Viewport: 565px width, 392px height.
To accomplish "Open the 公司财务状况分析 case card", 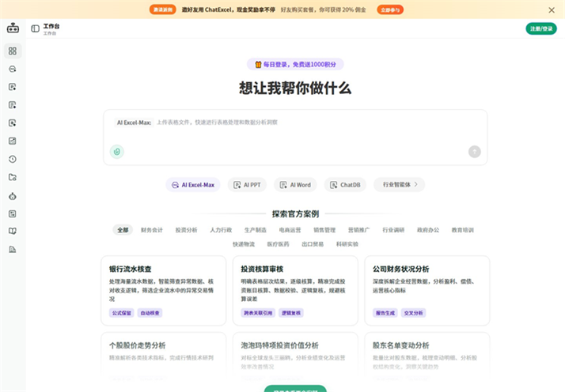I will pyautogui.click(x=427, y=291).
